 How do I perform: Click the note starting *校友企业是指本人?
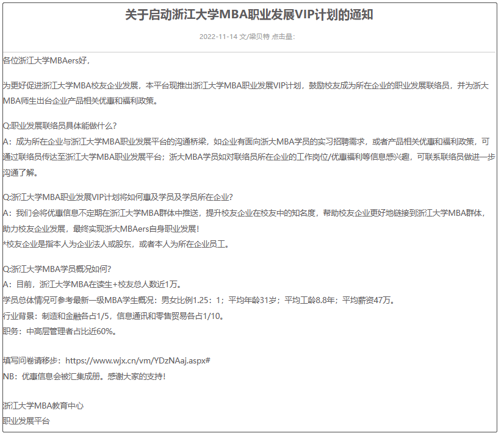point(116,245)
